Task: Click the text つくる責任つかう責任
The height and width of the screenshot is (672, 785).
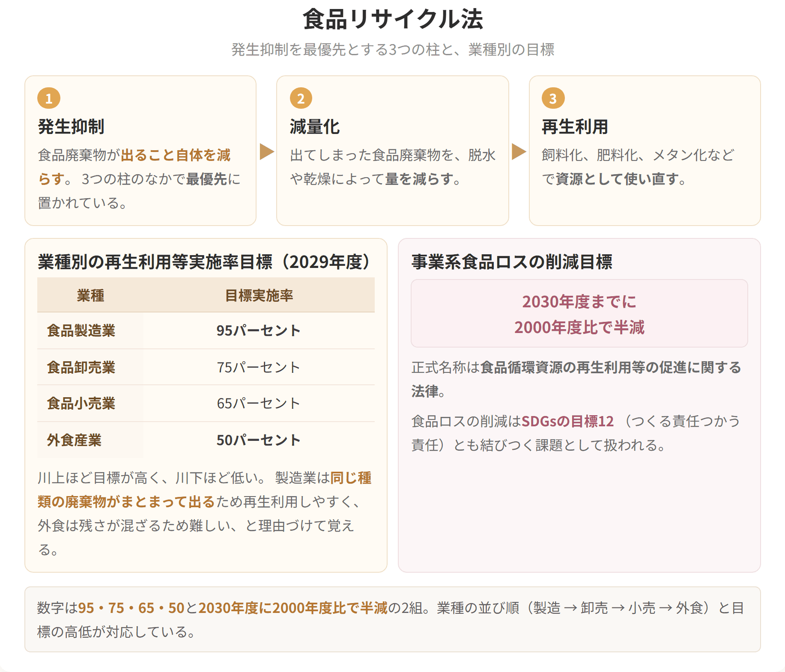Action: click(576, 433)
